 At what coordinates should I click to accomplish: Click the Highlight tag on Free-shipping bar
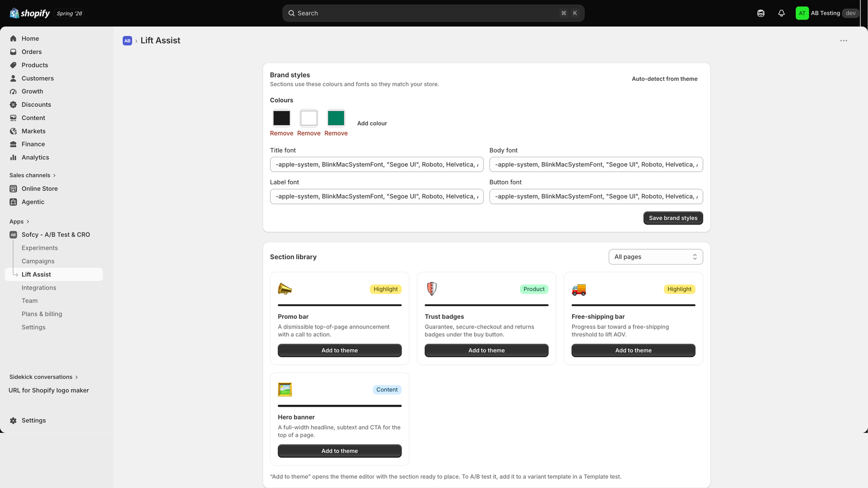click(x=679, y=290)
